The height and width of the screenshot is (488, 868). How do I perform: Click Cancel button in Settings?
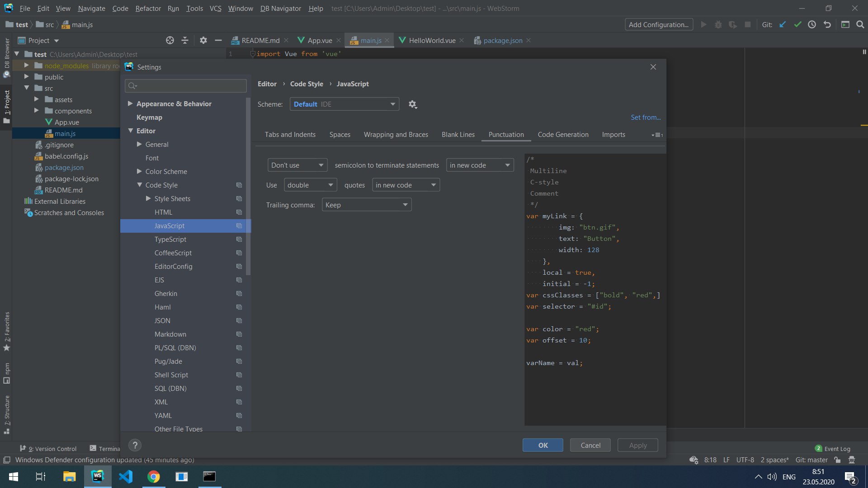(x=590, y=446)
